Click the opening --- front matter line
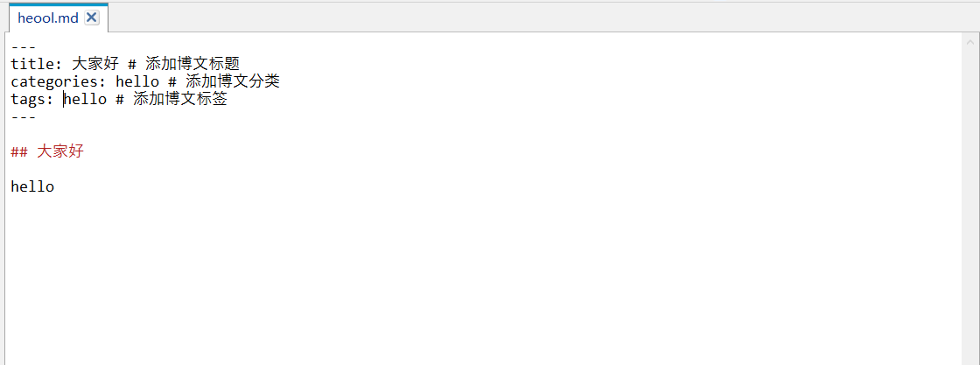This screenshot has width=980, height=365. [24, 47]
